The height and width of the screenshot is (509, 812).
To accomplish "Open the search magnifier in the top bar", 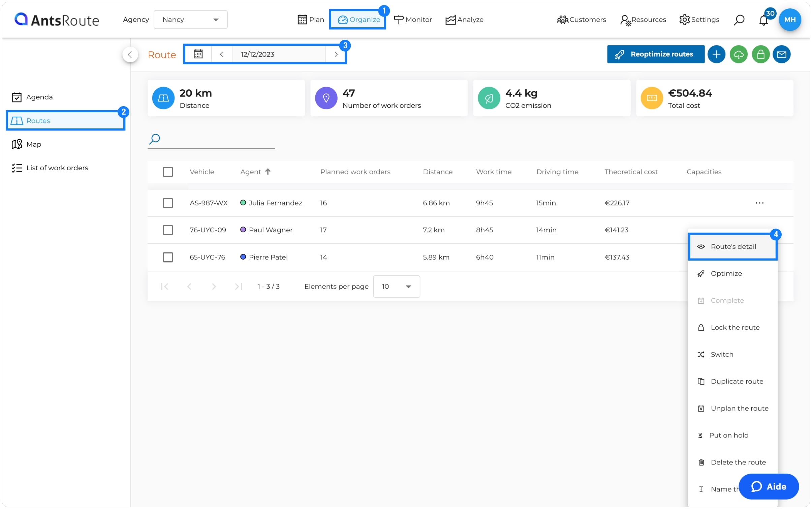I will (x=739, y=20).
